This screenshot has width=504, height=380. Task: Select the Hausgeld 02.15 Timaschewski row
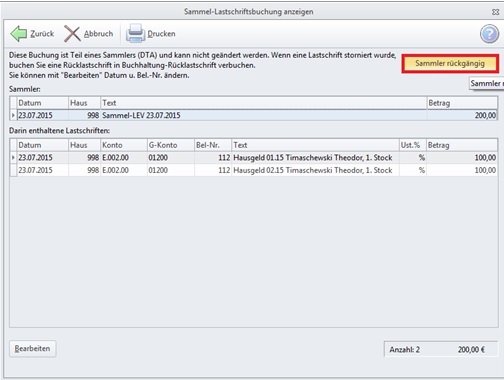[253, 170]
